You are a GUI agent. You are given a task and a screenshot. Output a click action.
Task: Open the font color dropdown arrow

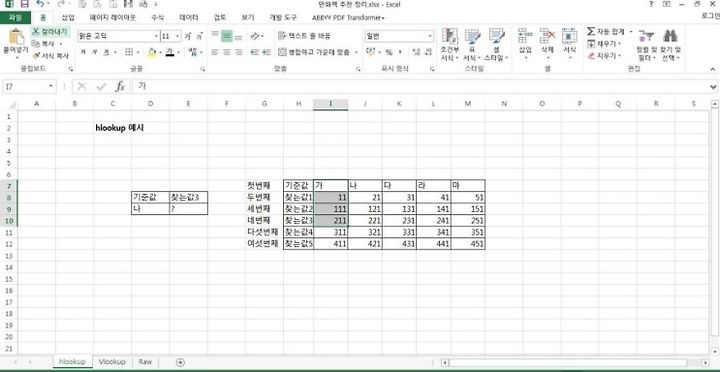[x=178, y=52]
